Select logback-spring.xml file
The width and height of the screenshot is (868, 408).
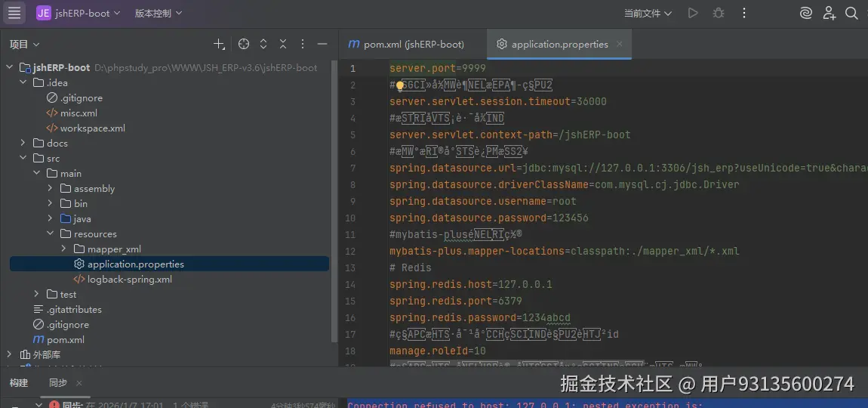pos(130,280)
